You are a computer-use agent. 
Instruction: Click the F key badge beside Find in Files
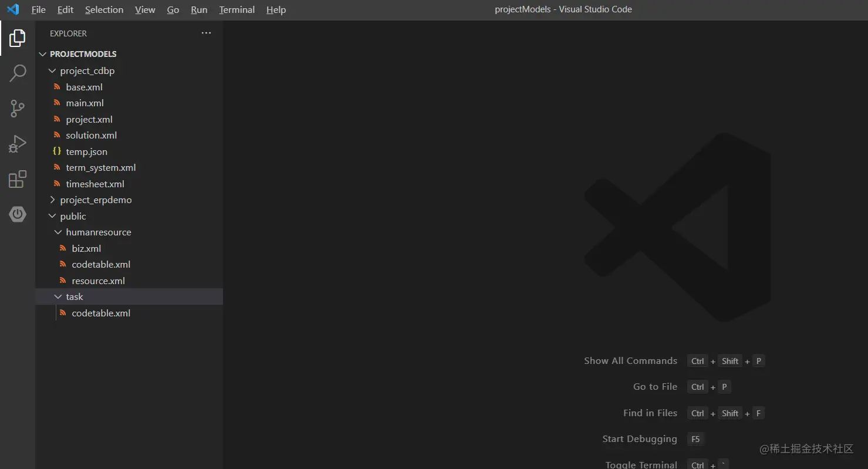click(x=758, y=413)
